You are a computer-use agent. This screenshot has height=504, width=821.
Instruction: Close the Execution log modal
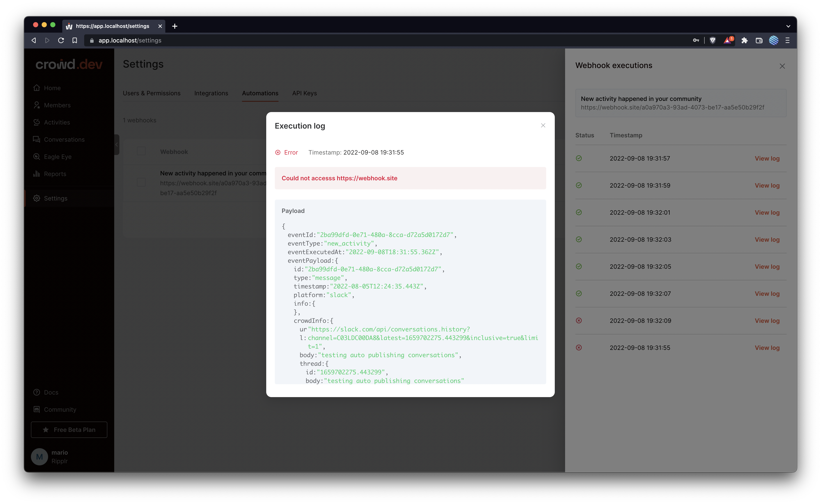(x=543, y=125)
